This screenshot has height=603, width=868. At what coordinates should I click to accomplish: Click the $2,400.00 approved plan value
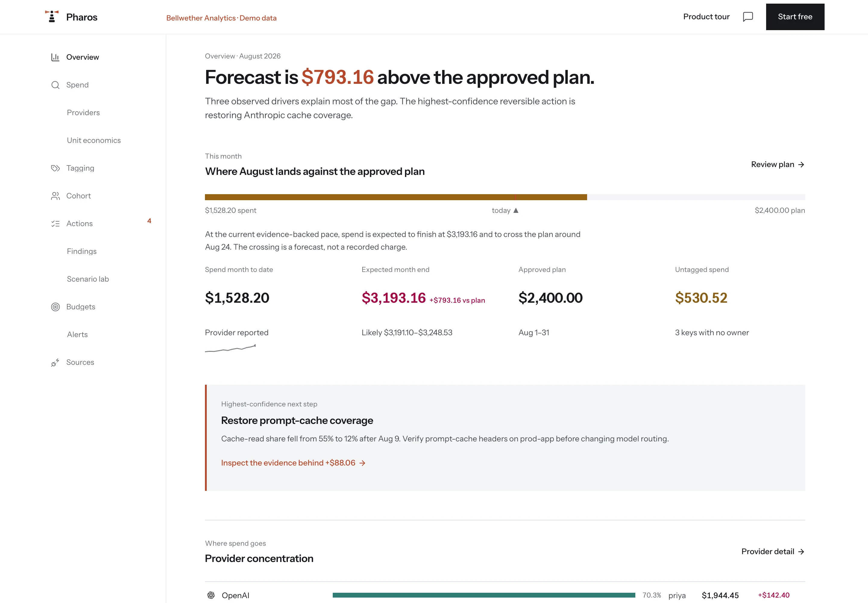pyautogui.click(x=550, y=298)
